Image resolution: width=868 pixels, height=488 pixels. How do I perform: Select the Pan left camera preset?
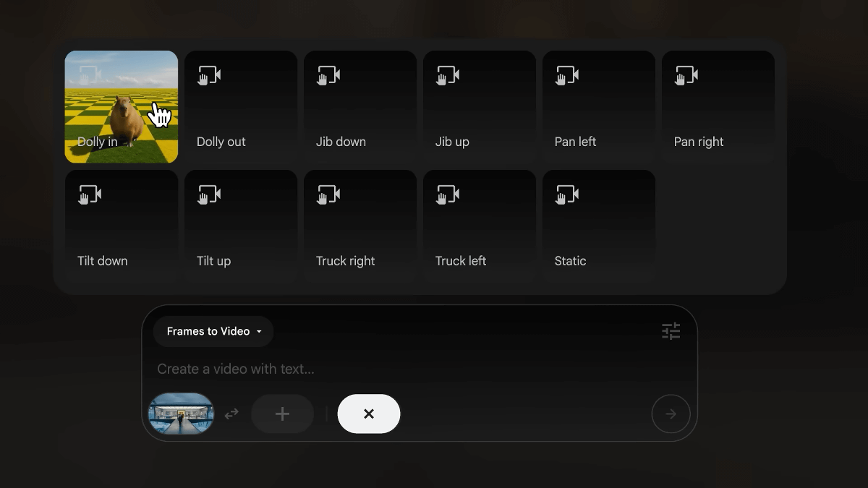tap(599, 107)
